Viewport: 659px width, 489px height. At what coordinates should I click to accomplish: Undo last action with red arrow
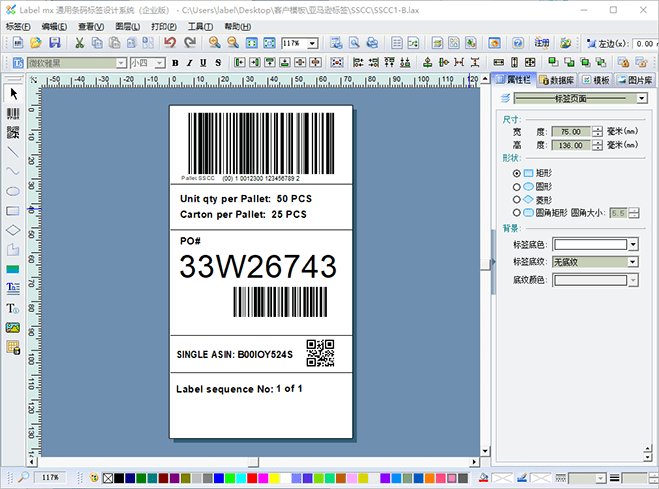[x=170, y=43]
